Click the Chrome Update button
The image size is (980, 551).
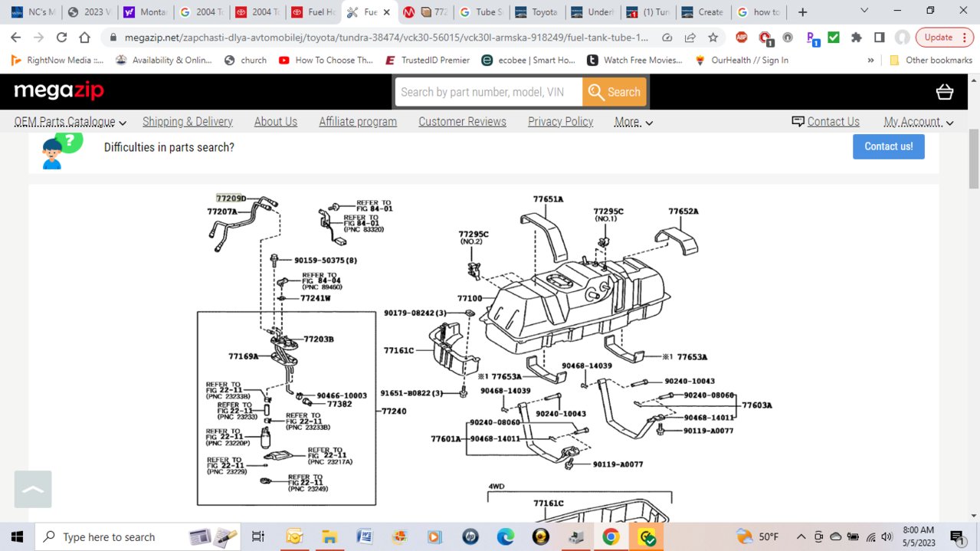click(x=943, y=38)
